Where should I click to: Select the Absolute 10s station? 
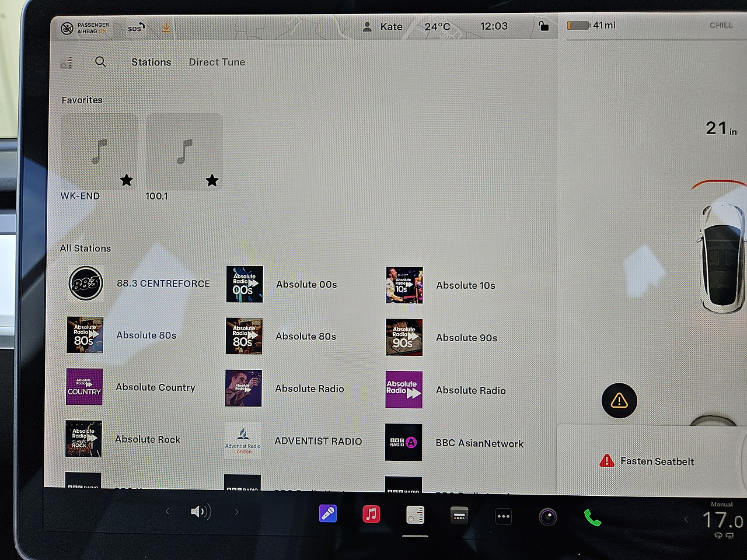pos(441,285)
